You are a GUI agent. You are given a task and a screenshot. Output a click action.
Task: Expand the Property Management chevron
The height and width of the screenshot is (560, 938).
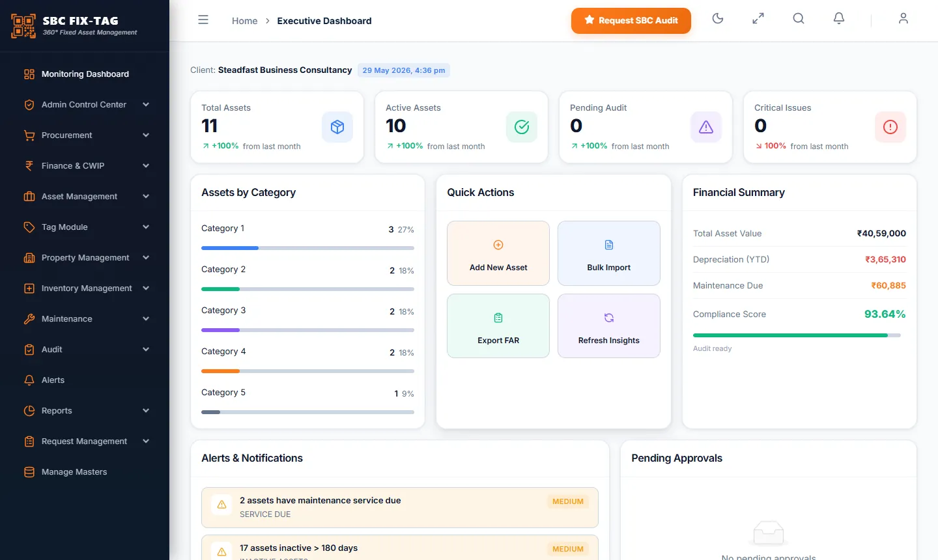[x=146, y=258]
